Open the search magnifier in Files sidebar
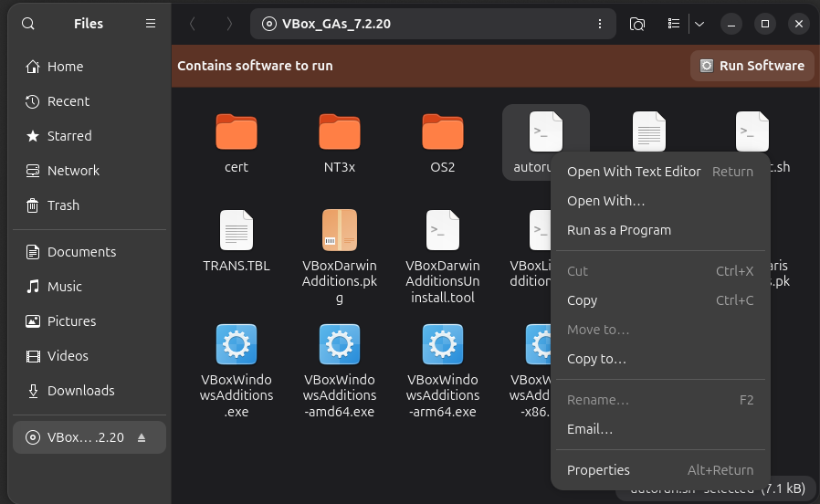Screen dimensions: 820x504 pyautogui.click(x=28, y=24)
